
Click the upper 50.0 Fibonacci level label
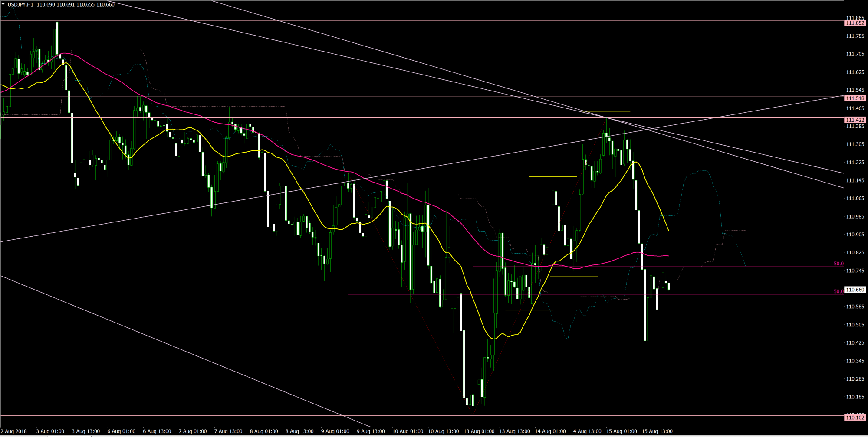[838, 264]
